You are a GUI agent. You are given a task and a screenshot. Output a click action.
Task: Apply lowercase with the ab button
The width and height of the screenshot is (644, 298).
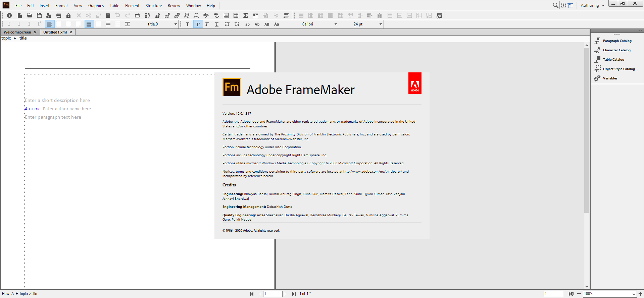coord(247,24)
